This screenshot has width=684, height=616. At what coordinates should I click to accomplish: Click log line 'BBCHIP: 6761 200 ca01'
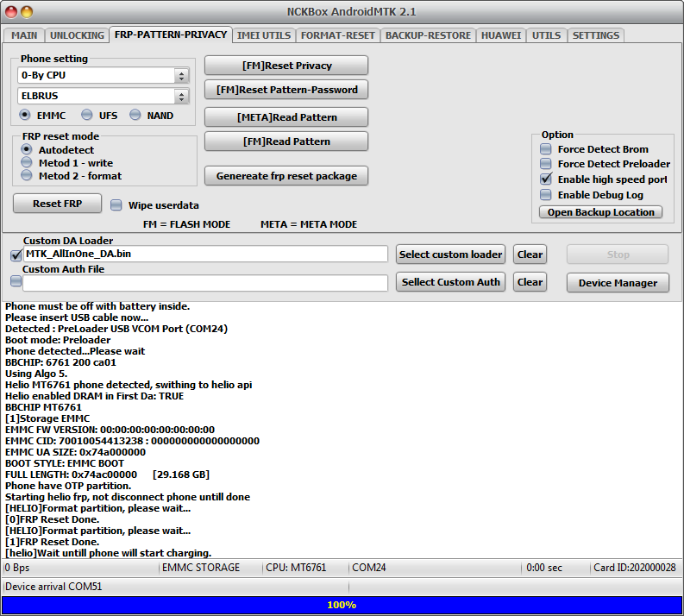click(60, 362)
